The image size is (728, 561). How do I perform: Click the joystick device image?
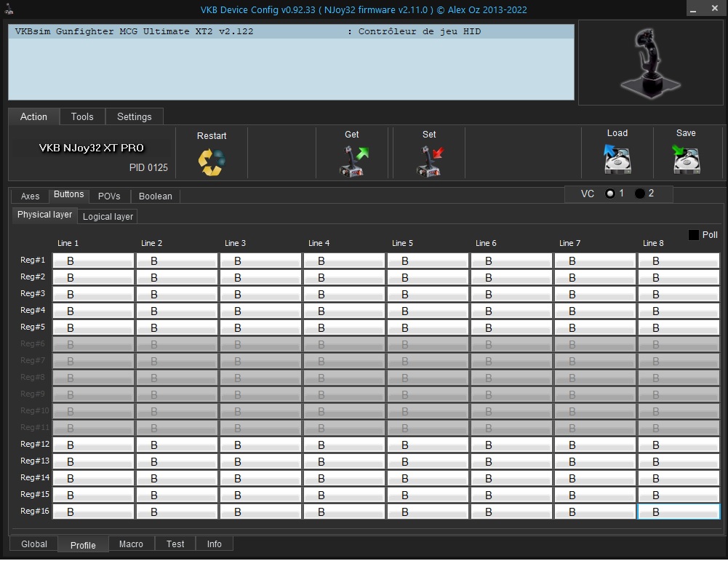(x=651, y=63)
